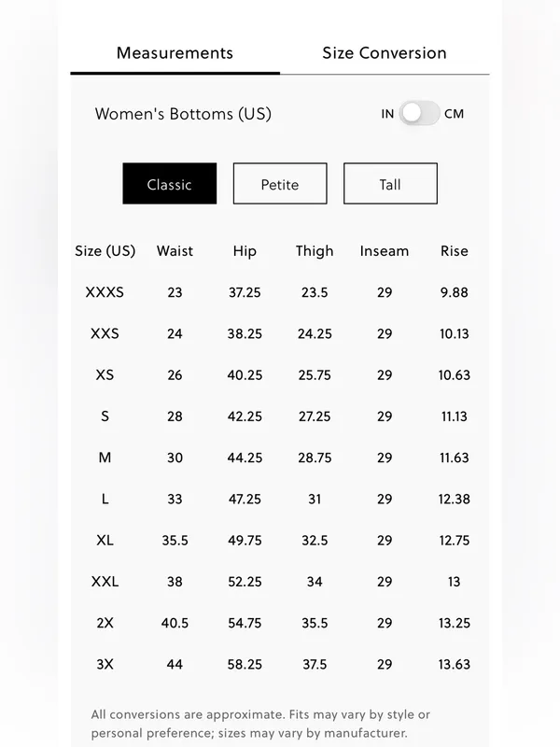Select the M size row label
The image size is (560, 747).
click(x=105, y=458)
